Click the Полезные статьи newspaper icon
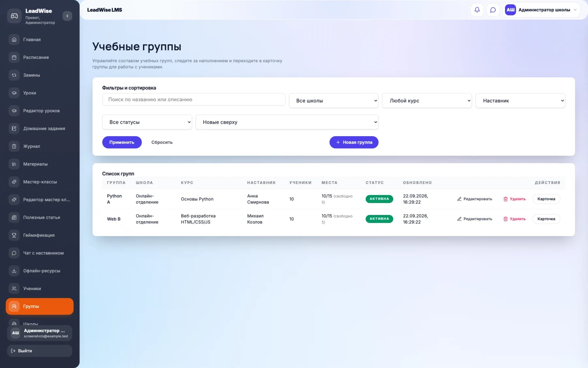The image size is (588, 368). coord(14,218)
